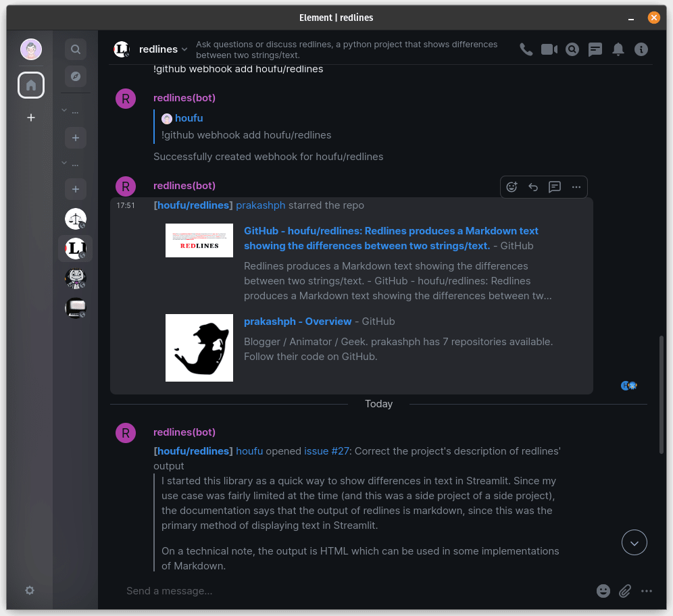Open bot avatar beside webhook reply

pos(126,99)
